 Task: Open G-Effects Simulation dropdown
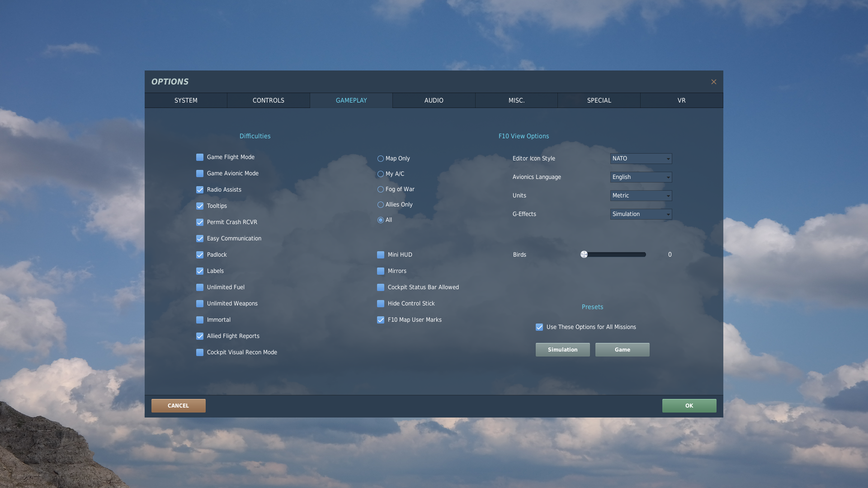click(x=641, y=214)
